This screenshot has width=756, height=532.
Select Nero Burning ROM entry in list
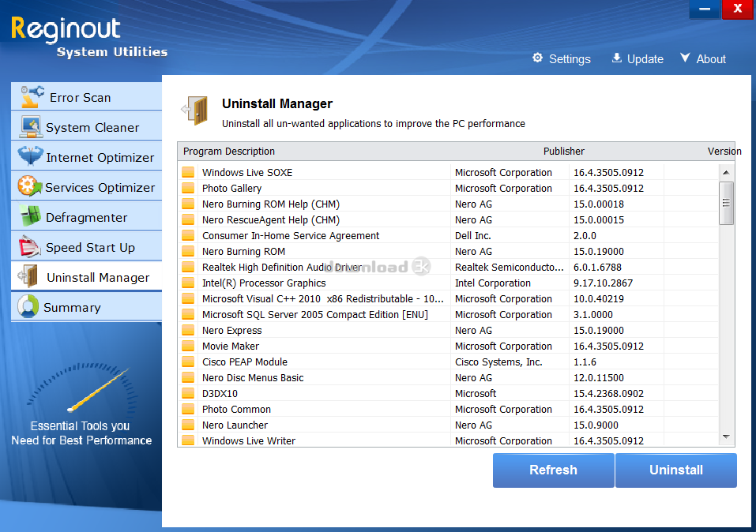click(x=243, y=252)
